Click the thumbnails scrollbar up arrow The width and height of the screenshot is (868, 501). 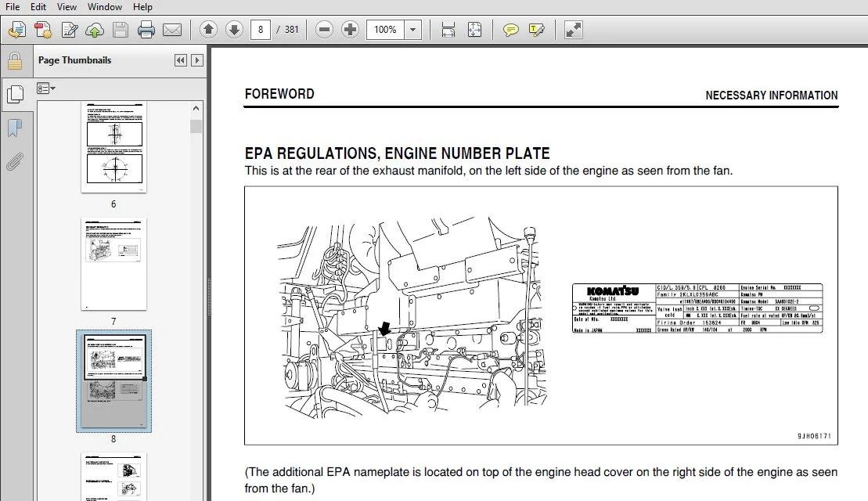(196, 109)
